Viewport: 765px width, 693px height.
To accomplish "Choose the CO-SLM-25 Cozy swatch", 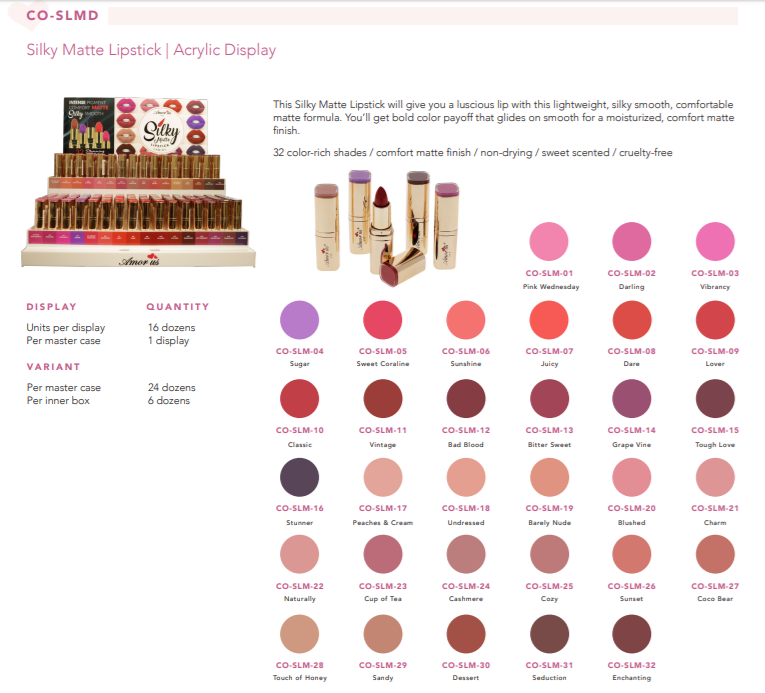I will click(x=549, y=554).
